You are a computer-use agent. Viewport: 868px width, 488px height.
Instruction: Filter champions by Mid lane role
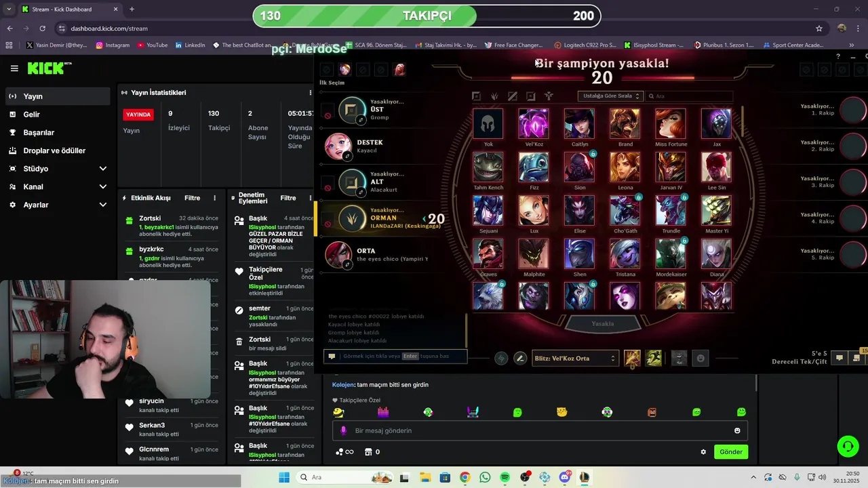(x=513, y=96)
